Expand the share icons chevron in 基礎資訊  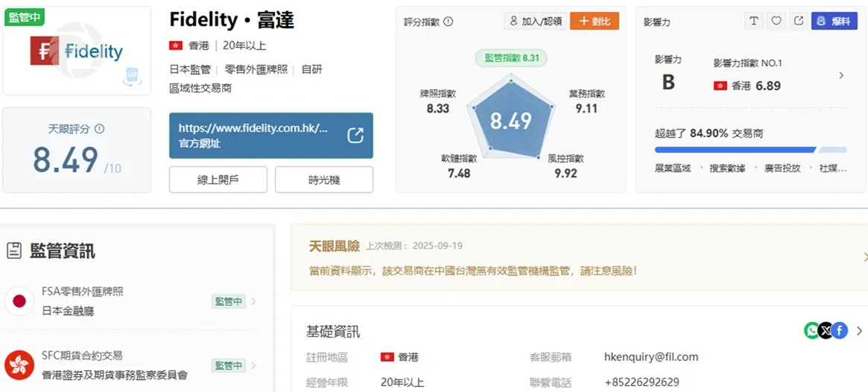(859, 331)
